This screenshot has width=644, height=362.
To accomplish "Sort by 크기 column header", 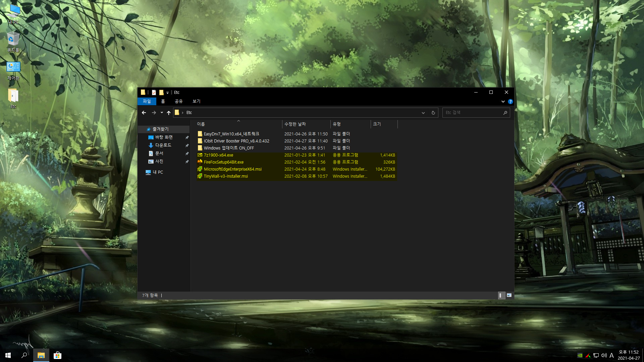I will pos(384,124).
